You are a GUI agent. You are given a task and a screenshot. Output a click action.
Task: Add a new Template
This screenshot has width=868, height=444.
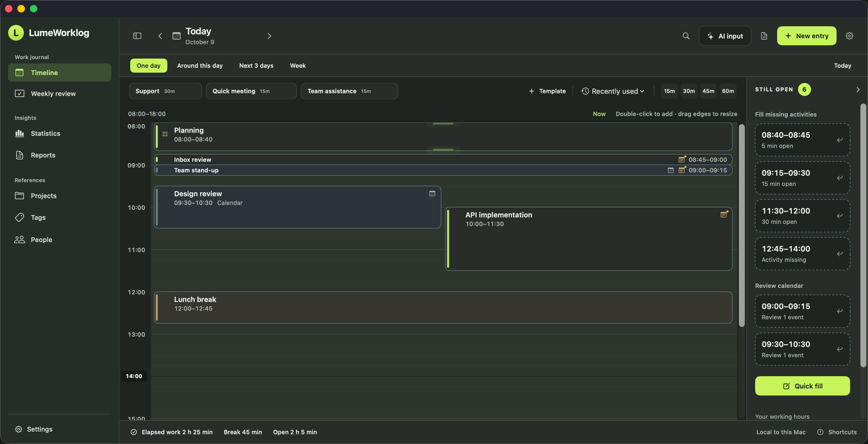pos(547,91)
